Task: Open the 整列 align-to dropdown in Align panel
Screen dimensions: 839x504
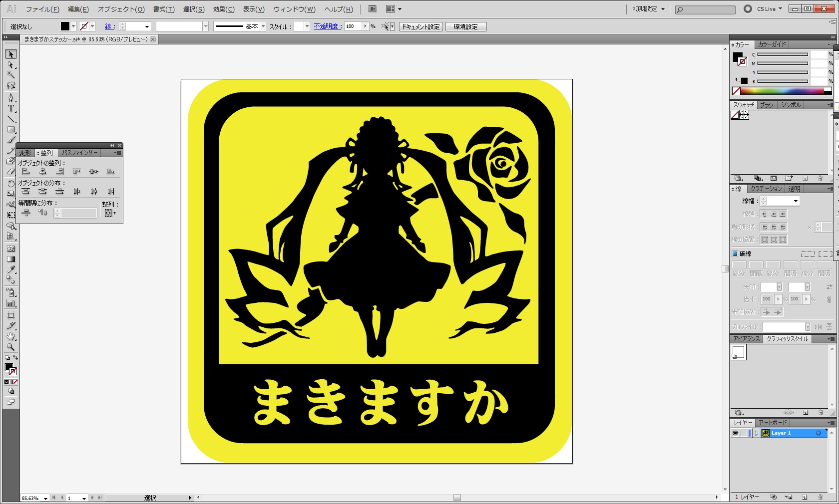Action: pyautogui.click(x=110, y=213)
